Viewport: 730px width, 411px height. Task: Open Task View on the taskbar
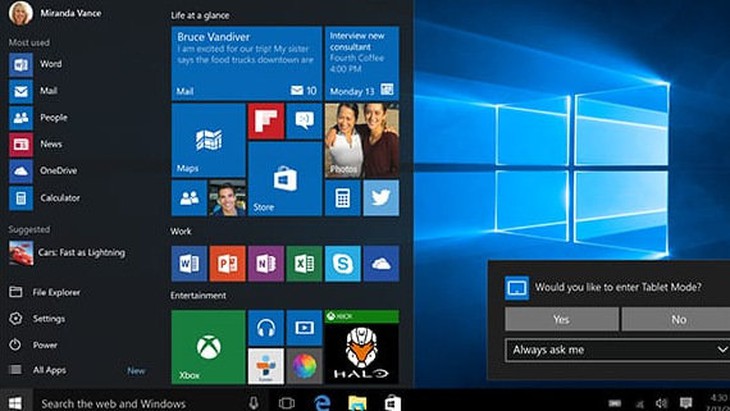pyautogui.click(x=286, y=403)
